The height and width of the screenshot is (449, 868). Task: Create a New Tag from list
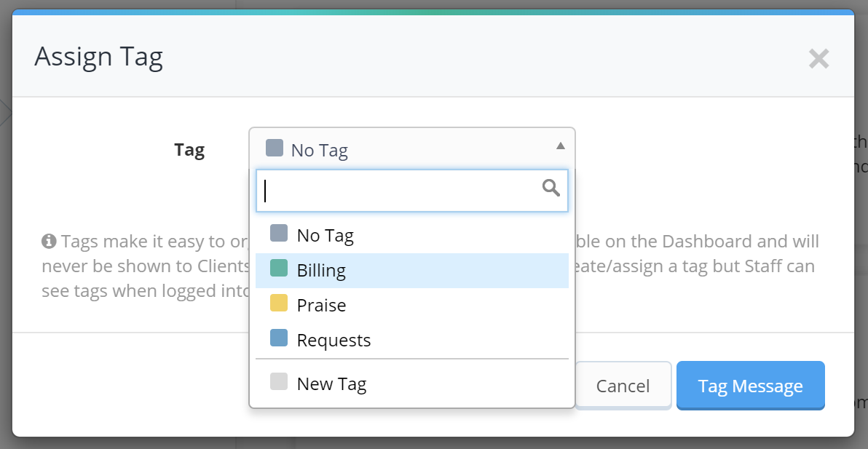pyautogui.click(x=412, y=384)
